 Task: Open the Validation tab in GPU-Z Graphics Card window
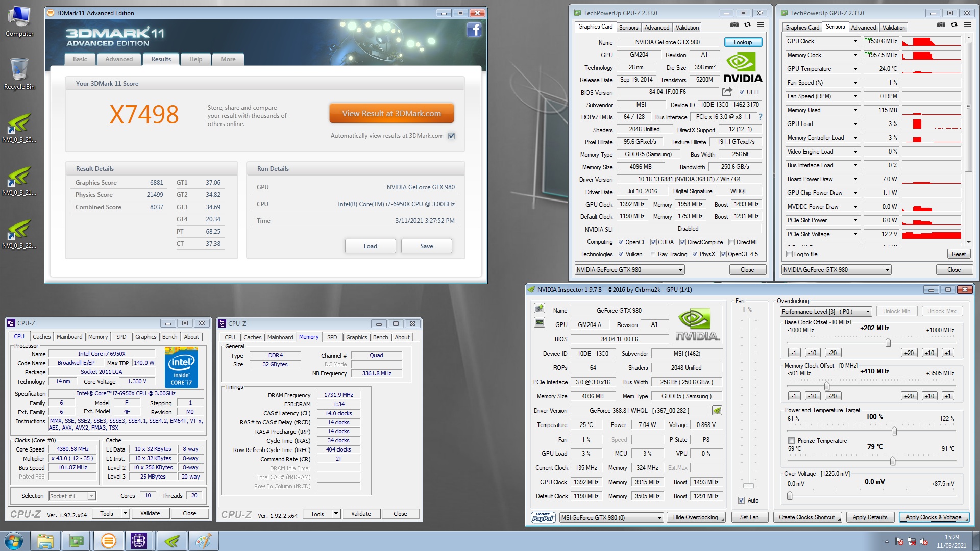[687, 28]
